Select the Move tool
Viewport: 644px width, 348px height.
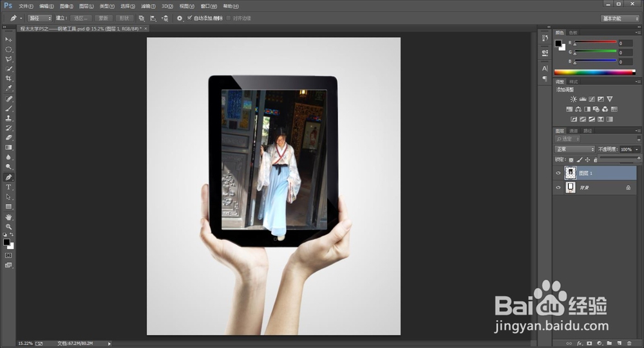click(x=8, y=39)
